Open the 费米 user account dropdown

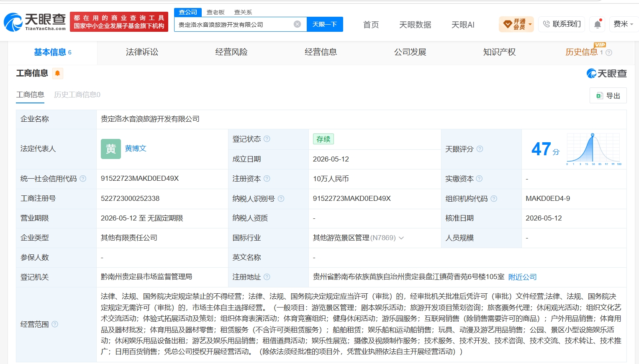point(623,24)
